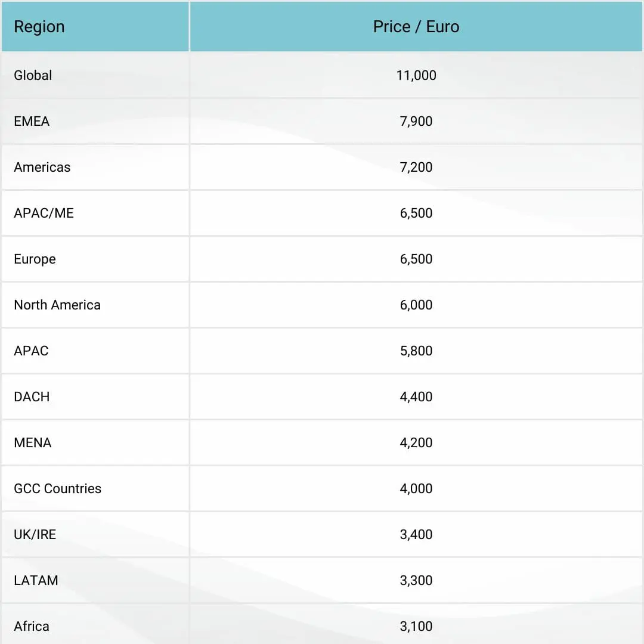
Task: Click the 3,100 price for Africa
Action: [x=416, y=626]
